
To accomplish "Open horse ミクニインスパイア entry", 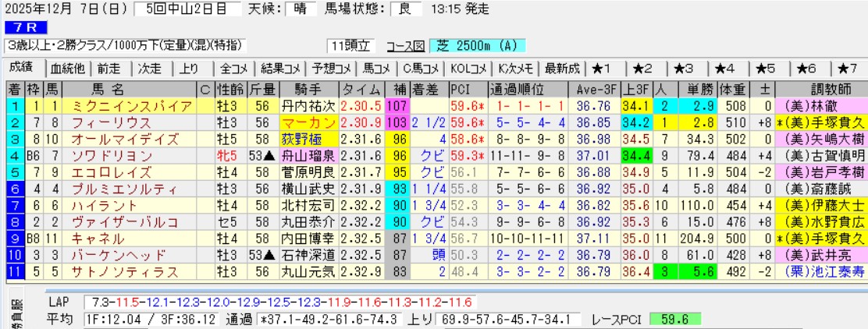I will point(130,104).
